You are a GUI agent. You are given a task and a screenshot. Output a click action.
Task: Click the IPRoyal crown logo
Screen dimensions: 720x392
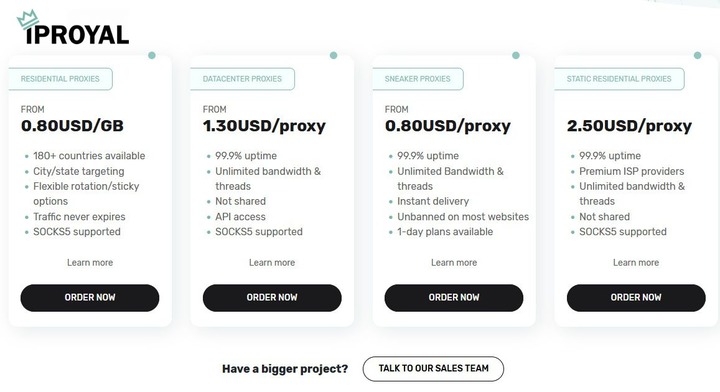(73, 28)
